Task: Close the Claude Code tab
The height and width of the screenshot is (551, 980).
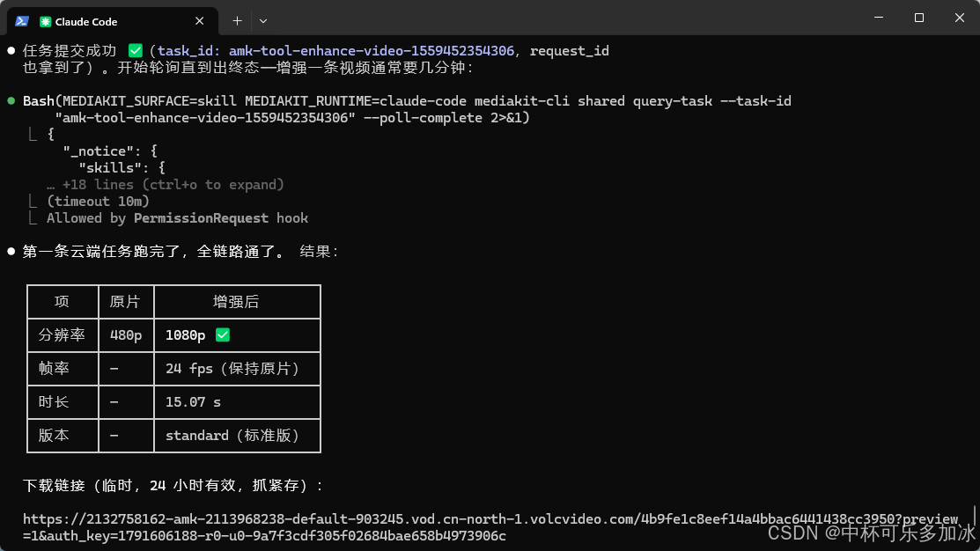Action: (x=199, y=21)
